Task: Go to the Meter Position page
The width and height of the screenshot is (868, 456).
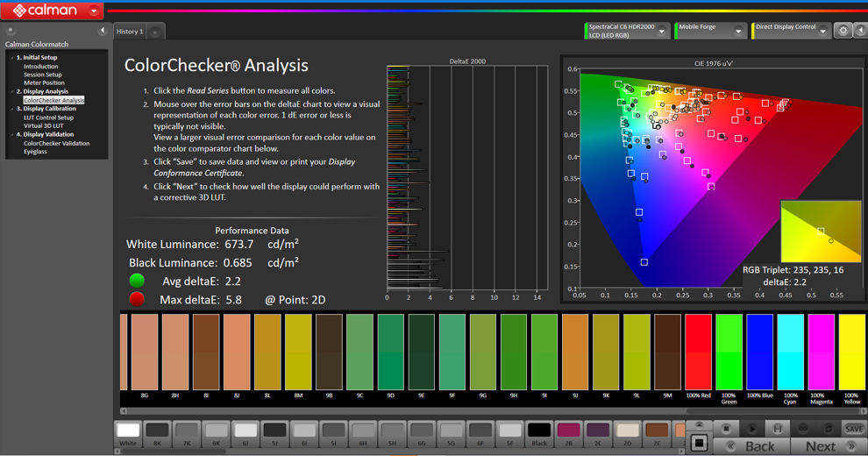Action: tap(44, 83)
